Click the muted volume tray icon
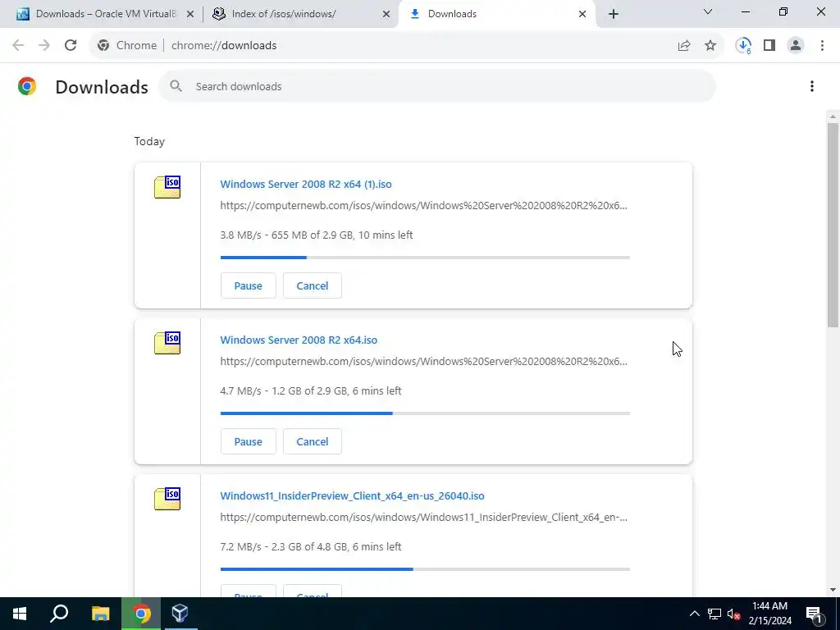 point(734,614)
